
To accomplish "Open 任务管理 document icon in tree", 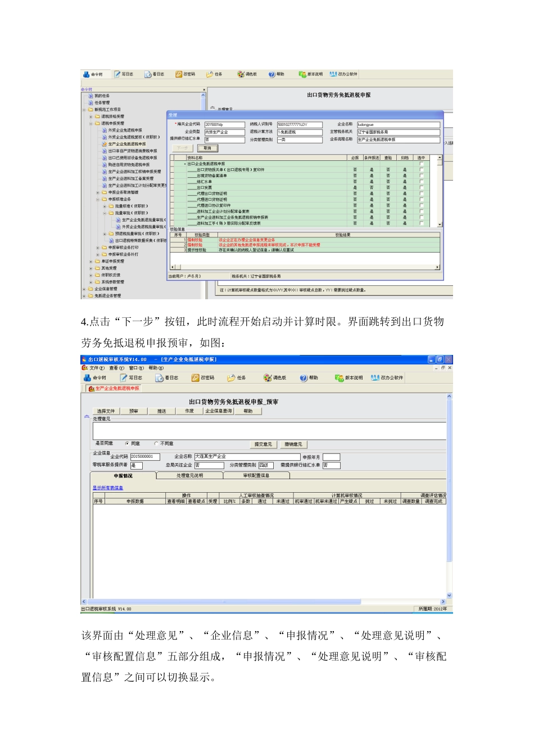I will tap(90, 103).
